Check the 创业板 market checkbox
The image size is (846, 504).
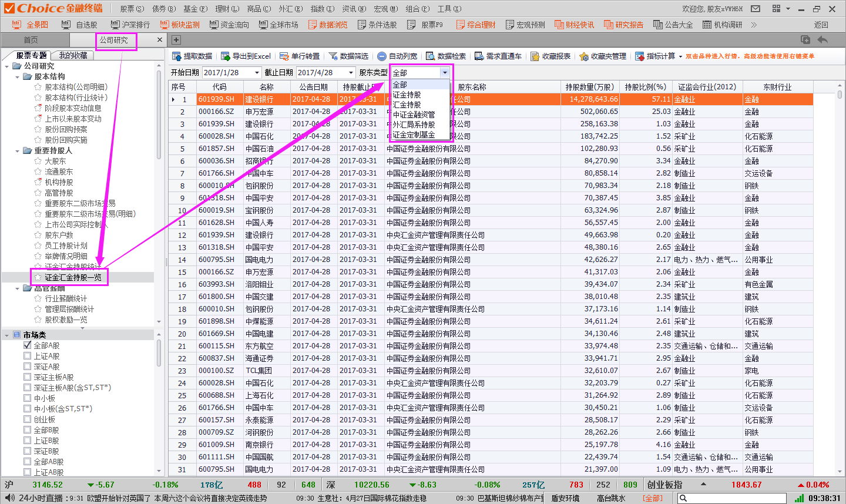tap(28, 419)
